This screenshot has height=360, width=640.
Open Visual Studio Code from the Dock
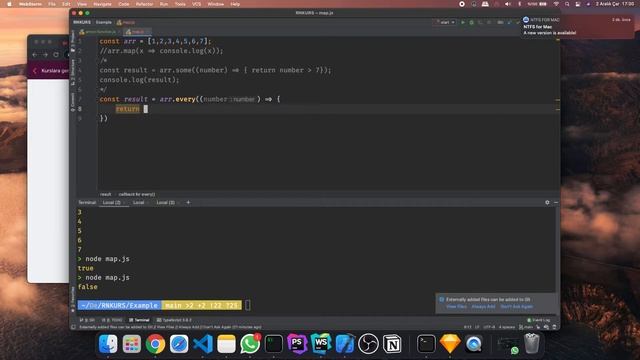203,344
